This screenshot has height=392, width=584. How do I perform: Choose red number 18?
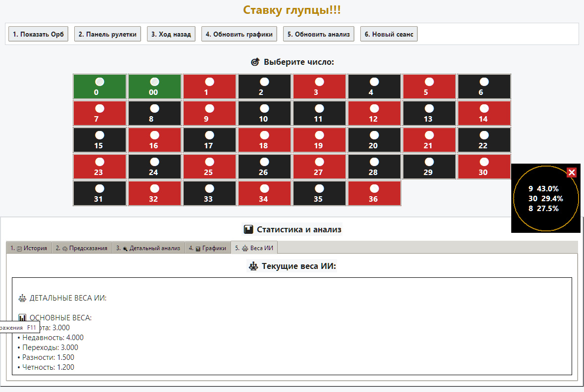click(x=264, y=140)
